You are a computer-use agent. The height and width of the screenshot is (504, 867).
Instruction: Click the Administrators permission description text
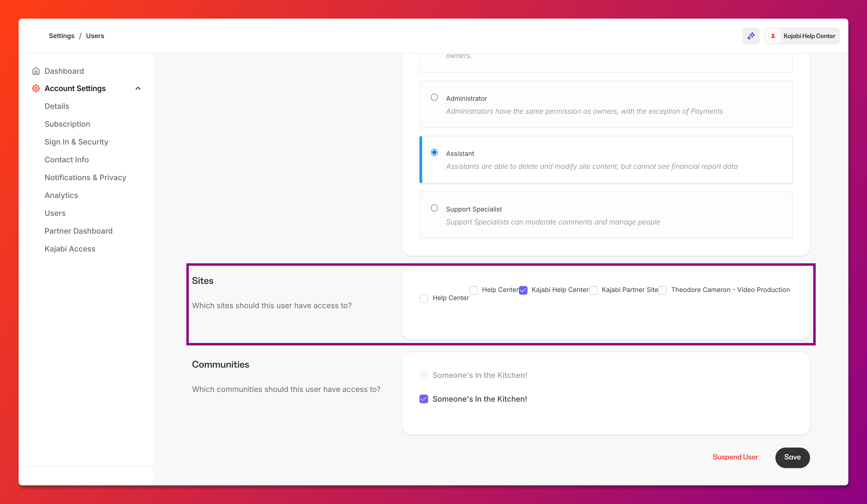pyautogui.click(x=584, y=112)
